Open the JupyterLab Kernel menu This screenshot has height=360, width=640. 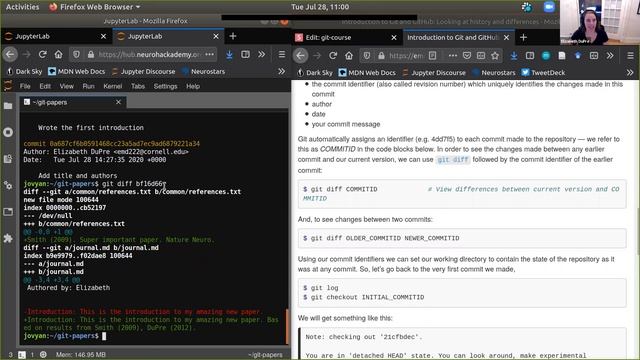tap(113, 86)
